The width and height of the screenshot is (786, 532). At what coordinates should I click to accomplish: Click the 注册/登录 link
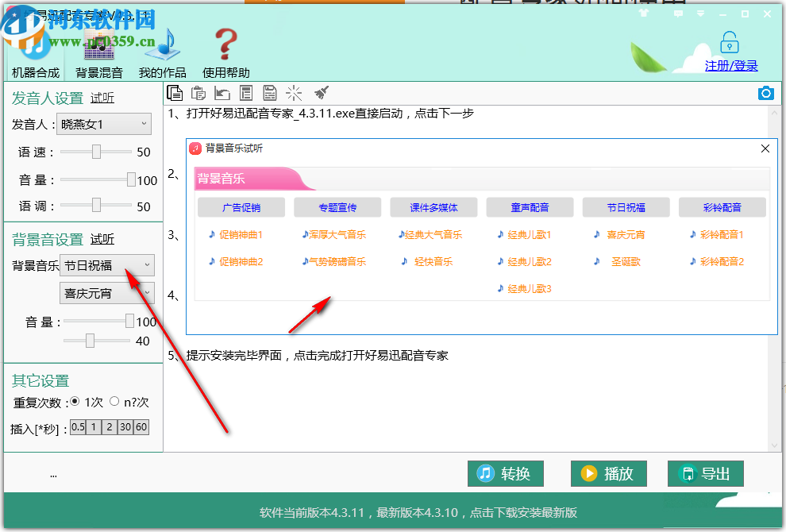[731, 66]
